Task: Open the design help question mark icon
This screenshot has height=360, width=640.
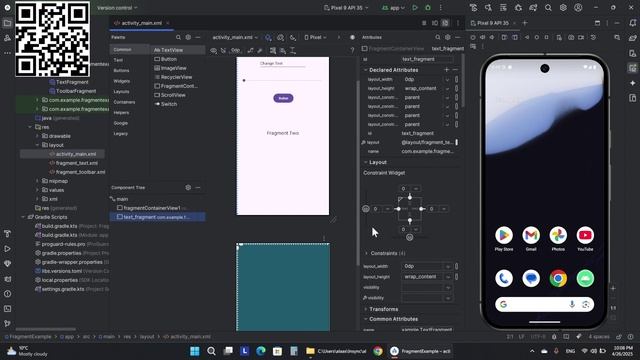Action: click(352, 51)
